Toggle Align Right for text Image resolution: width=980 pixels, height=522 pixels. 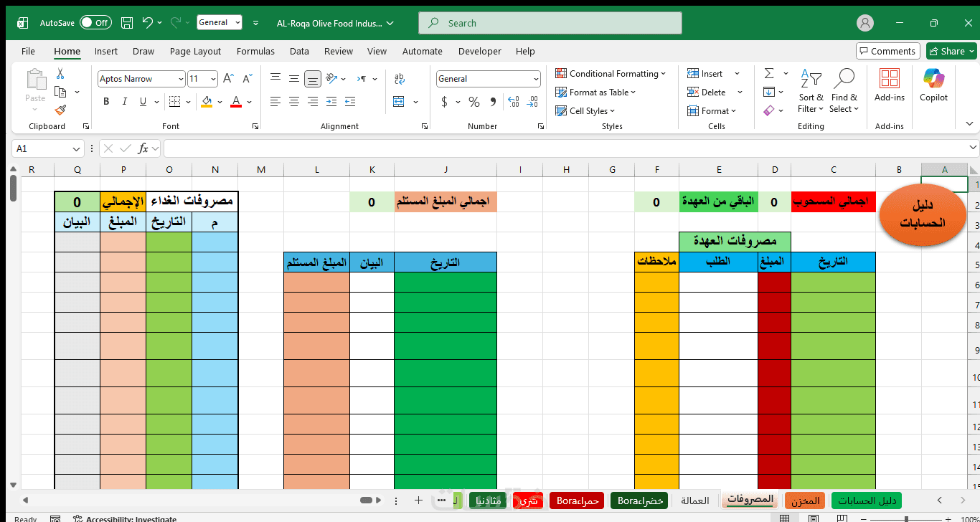click(x=313, y=102)
